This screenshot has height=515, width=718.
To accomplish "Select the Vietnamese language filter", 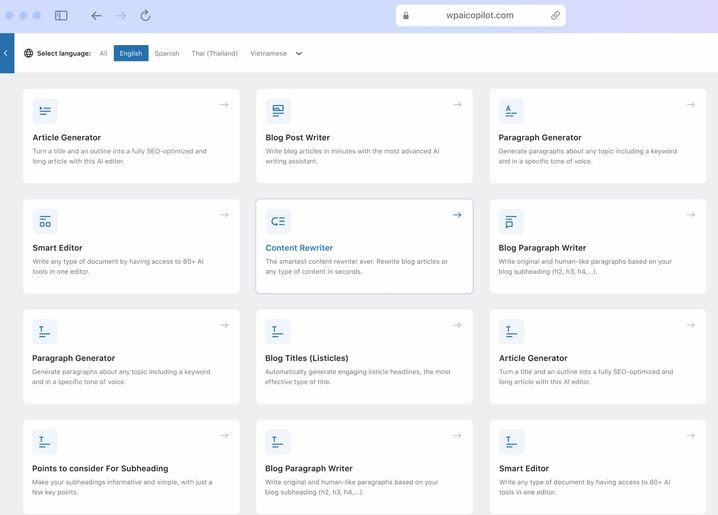I will (x=268, y=53).
